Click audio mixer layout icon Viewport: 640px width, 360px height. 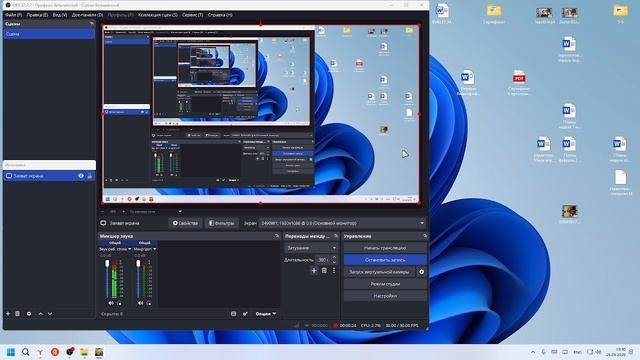[233, 313]
